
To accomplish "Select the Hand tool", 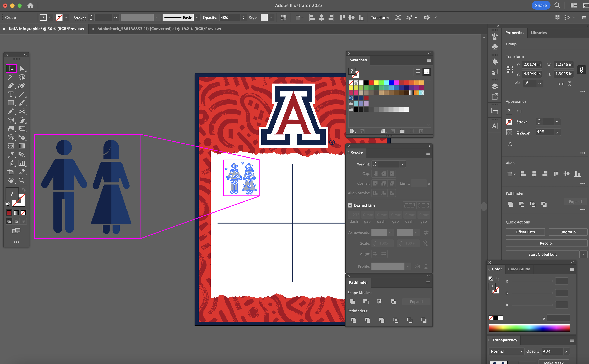I will pos(11,181).
